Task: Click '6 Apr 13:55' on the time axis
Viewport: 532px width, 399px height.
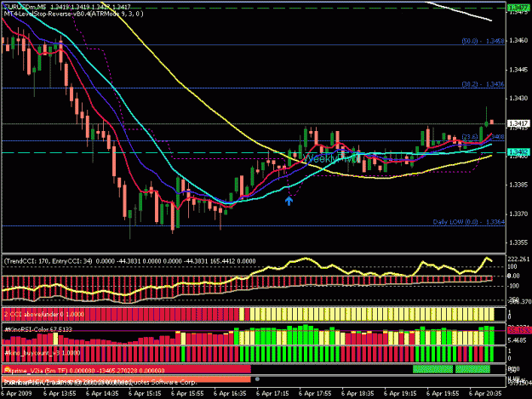Action: pyautogui.click(x=60, y=394)
